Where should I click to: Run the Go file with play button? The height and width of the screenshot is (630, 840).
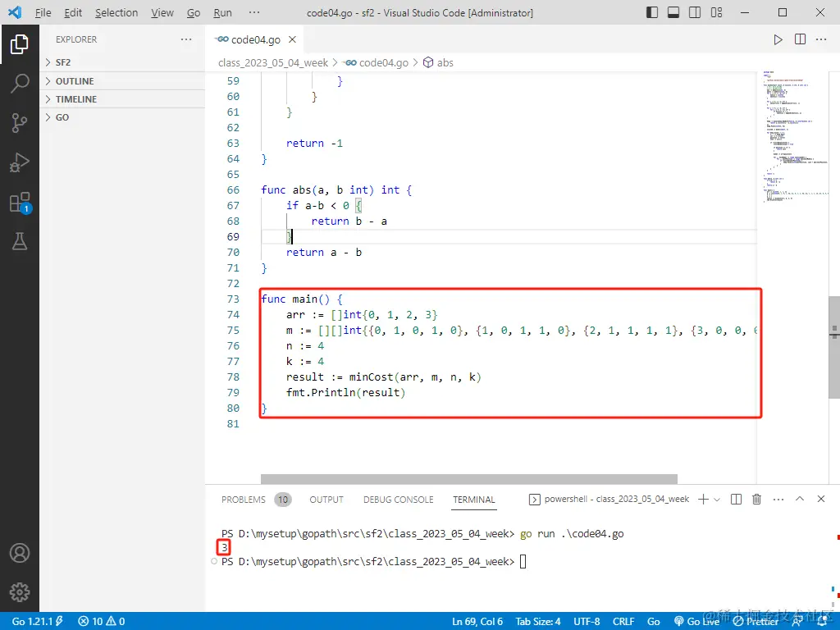click(778, 39)
